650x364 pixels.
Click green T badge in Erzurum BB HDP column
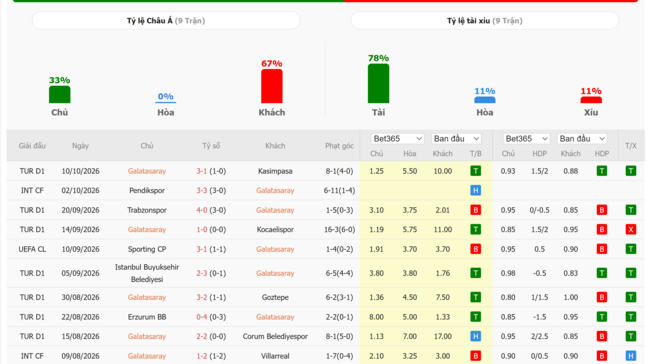tap(601, 317)
